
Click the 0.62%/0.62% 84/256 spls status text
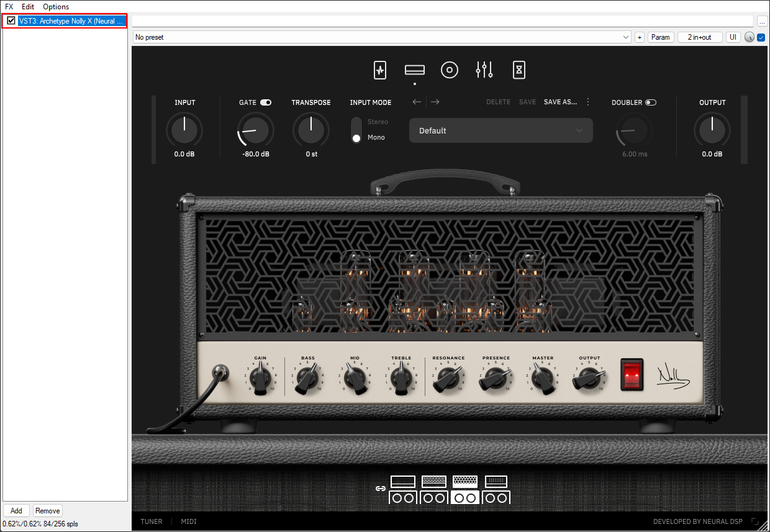pyautogui.click(x=40, y=524)
